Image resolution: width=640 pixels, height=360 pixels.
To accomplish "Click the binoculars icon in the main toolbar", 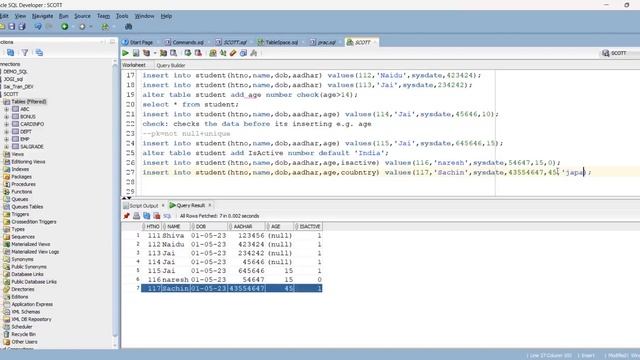I will pyautogui.click(x=129, y=27).
